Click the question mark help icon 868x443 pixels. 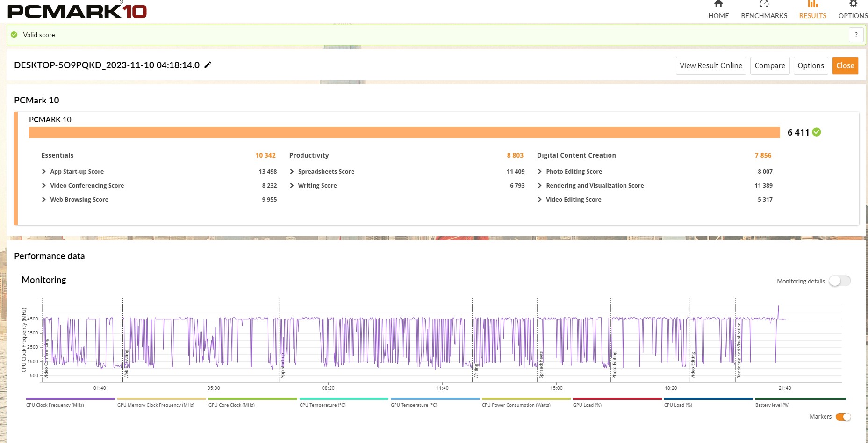[856, 35]
